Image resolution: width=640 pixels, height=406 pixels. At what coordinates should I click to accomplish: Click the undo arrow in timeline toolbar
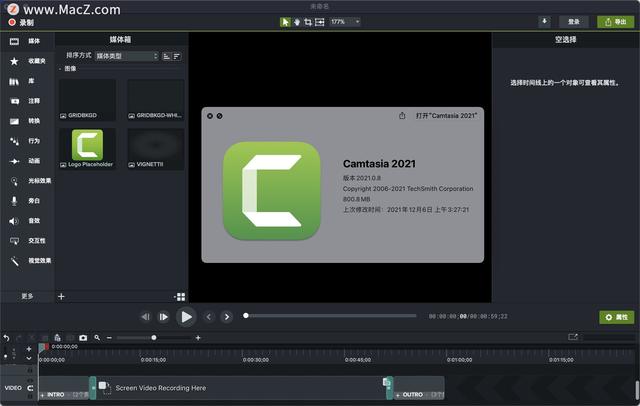coord(6,338)
